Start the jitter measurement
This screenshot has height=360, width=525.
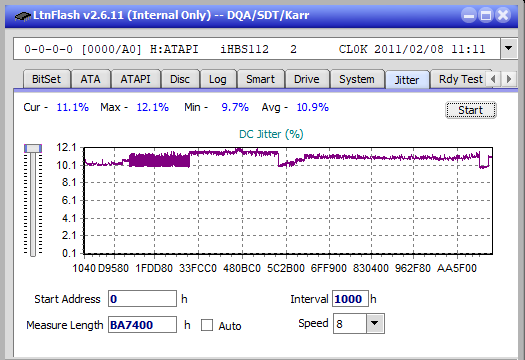pyautogui.click(x=470, y=110)
